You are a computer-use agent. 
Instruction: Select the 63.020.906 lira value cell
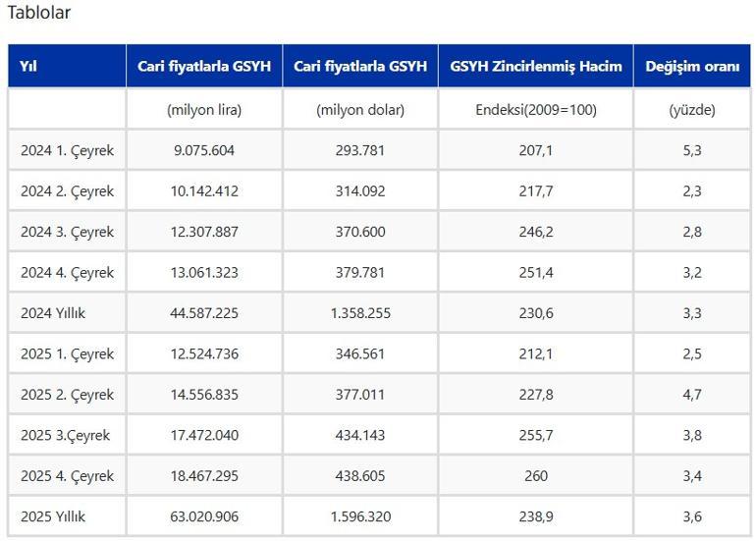(x=204, y=516)
